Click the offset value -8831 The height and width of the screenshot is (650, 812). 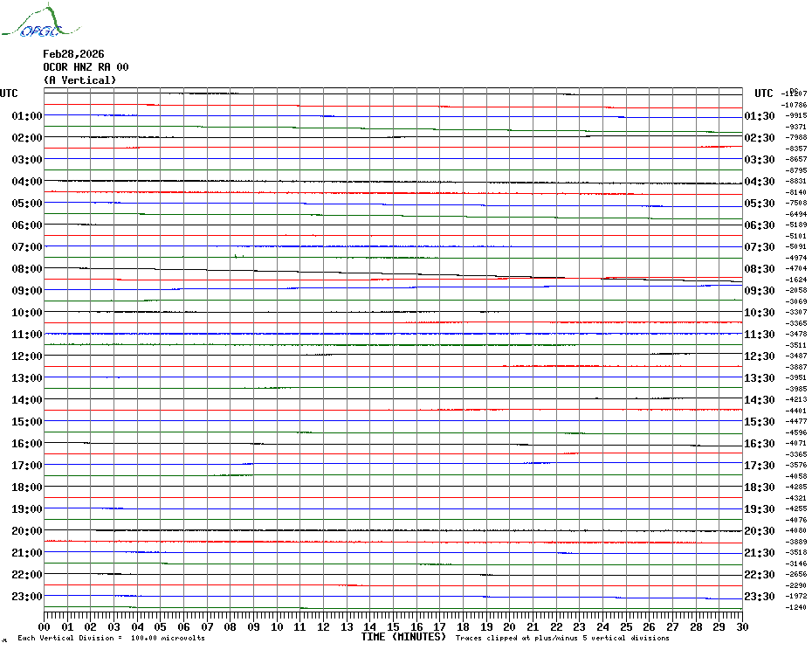point(796,181)
